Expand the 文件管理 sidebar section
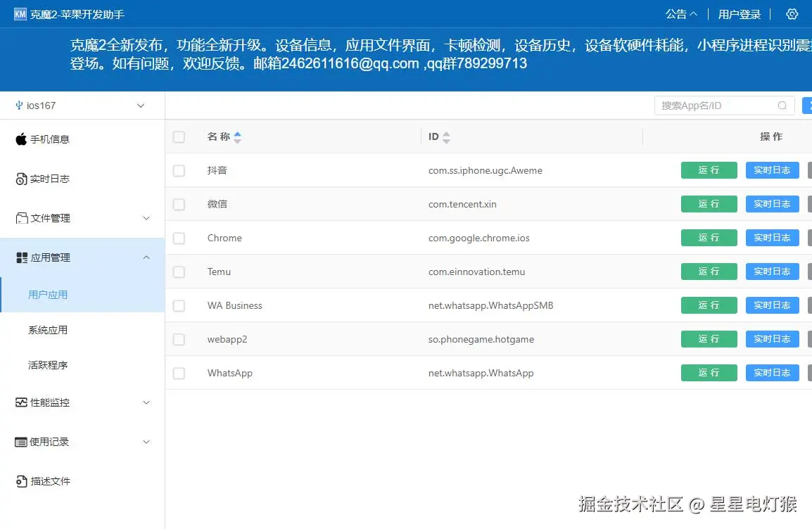The height and width of the screenshot is (529, 812). [146, 217]
